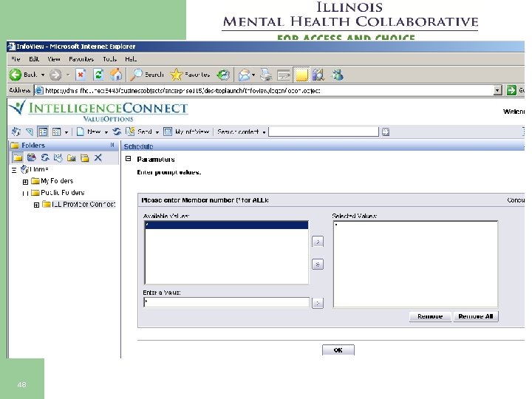
Task: Open the New dropdown menu
Action: pos(106,132)
